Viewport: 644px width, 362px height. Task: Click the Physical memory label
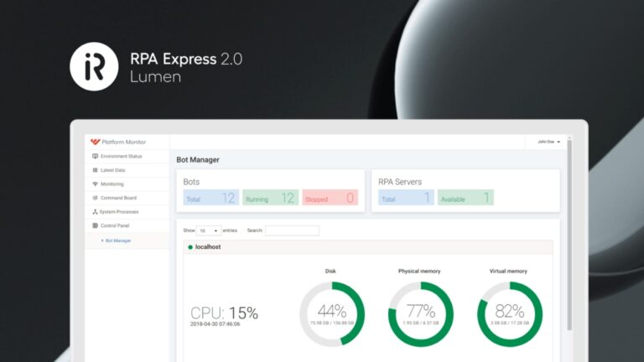click(419, 271)
